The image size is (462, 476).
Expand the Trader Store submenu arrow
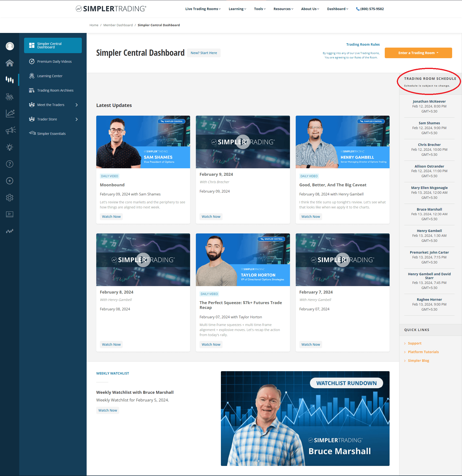pyautogui.click(x=77, y=119)
